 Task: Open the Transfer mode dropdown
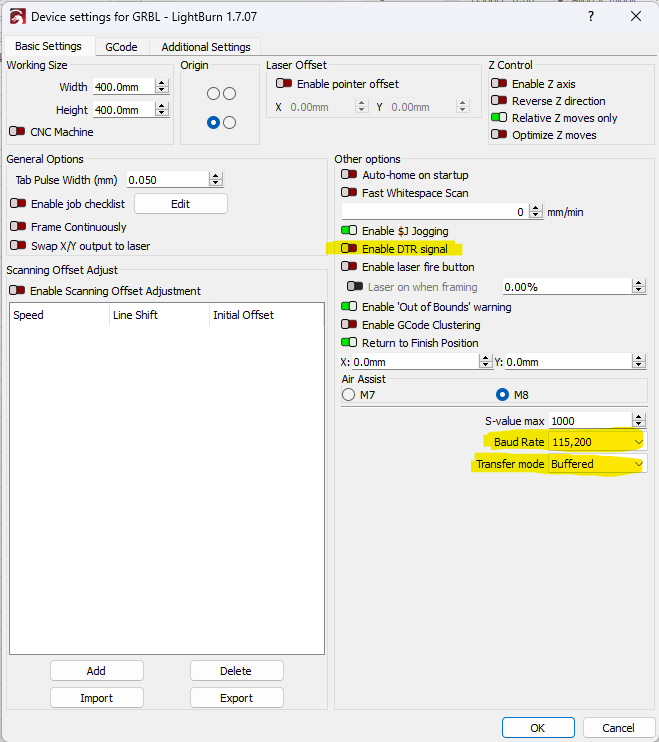click(597, 464)
